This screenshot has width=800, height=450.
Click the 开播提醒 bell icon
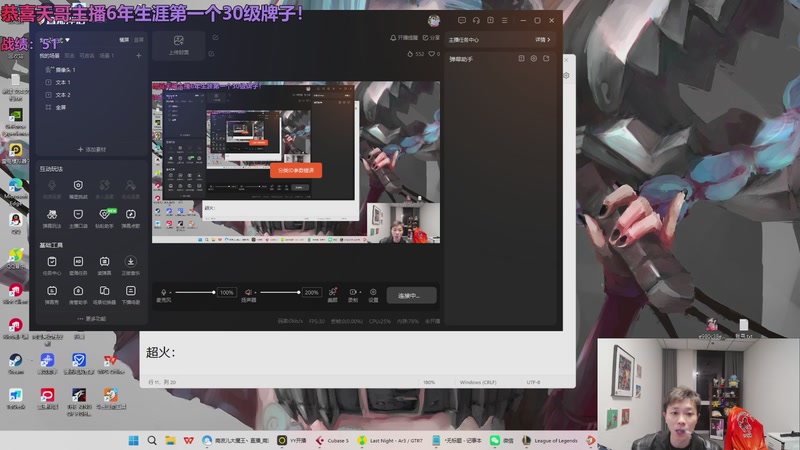(x=393, y=38)
